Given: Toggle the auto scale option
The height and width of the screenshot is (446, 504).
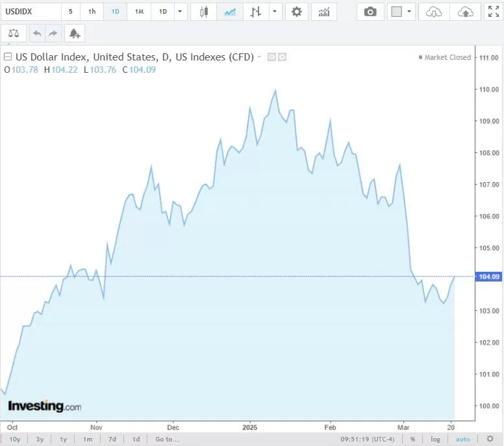Looking at the screenshot, I should (x=462, y=439).
